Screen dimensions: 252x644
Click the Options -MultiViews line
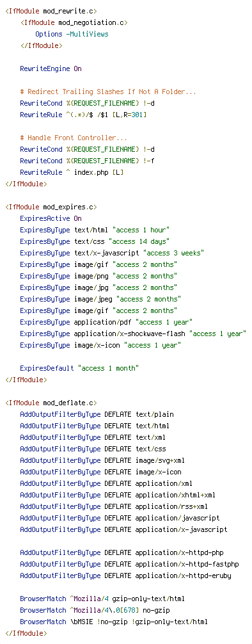72,34
